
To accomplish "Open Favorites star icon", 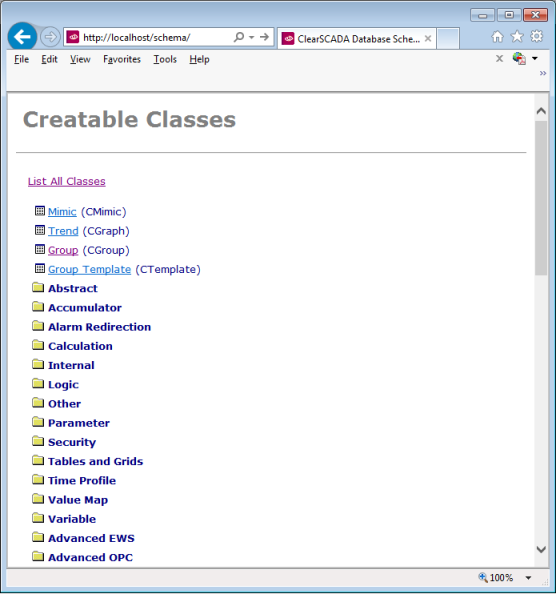I will pyautogui.click(x=517, y=37).
